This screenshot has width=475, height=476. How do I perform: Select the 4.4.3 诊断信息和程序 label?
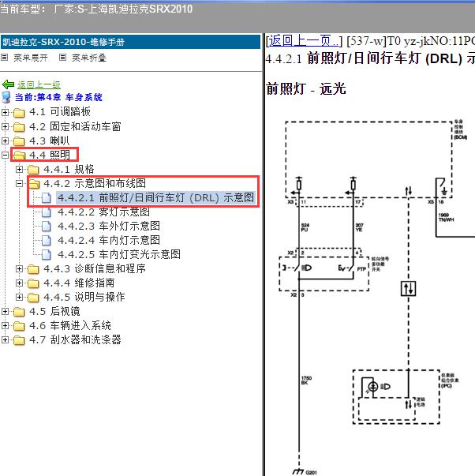[95, 268]
